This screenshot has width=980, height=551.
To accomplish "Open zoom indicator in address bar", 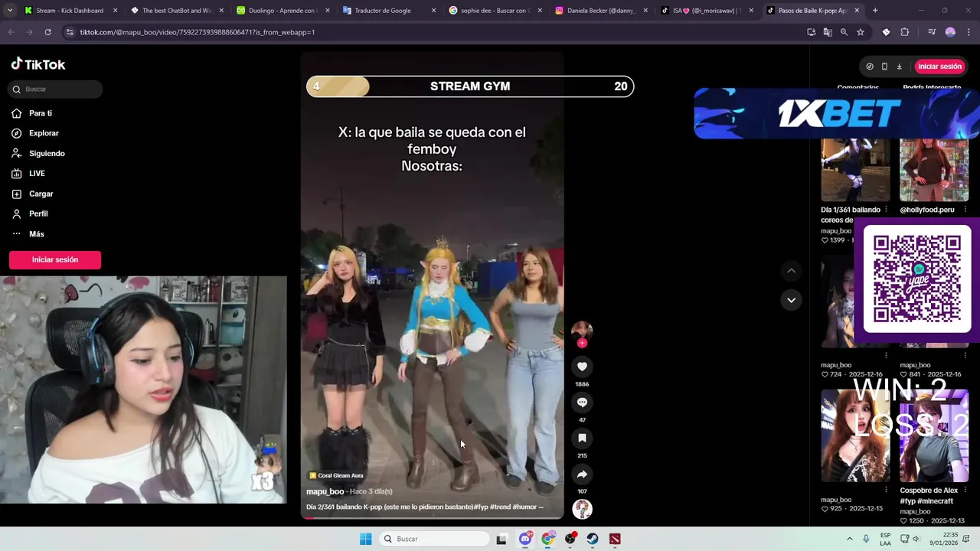I will pos(844,32).
